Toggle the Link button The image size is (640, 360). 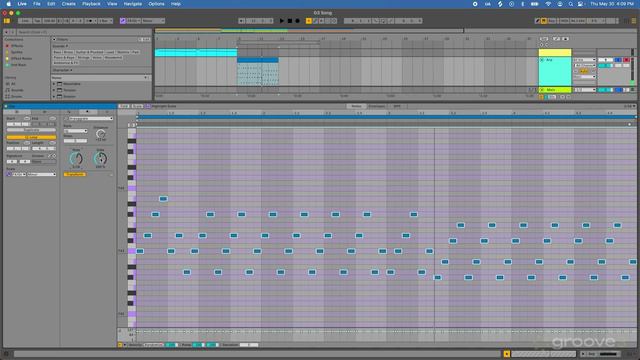(x=24, y=21)
